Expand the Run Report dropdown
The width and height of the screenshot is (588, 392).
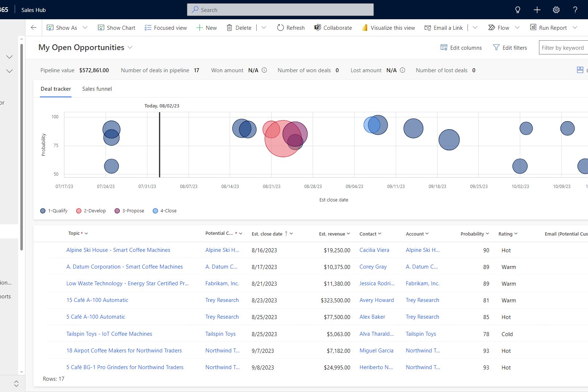[x=575, y=28]
